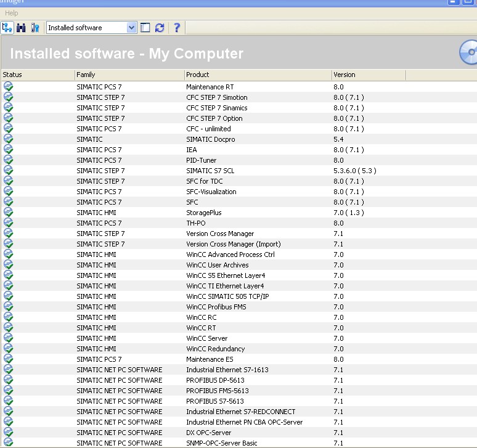
Task: Click status icon of SIMATIC Docpro row
Action: pyautogui.click(x=8, y=139)
